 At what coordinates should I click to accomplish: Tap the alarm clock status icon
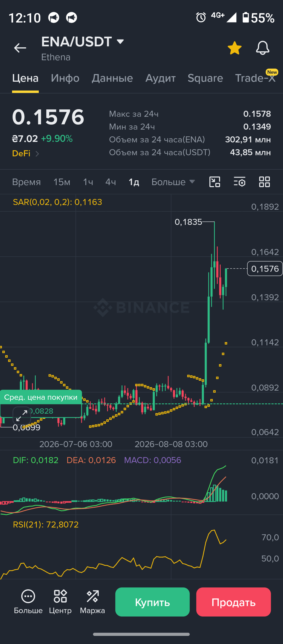(x=201, y=18)
